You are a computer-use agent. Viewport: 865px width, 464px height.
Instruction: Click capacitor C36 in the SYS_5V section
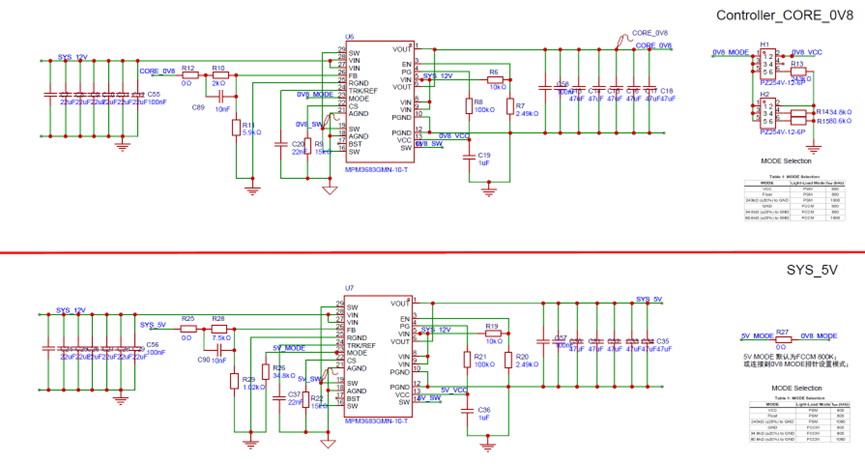tap(467, 409)
